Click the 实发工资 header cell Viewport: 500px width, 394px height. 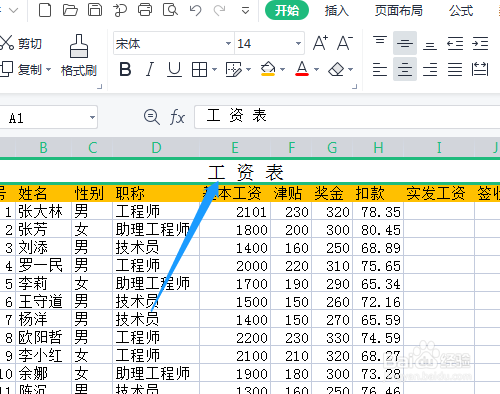[x=439, y=193]
